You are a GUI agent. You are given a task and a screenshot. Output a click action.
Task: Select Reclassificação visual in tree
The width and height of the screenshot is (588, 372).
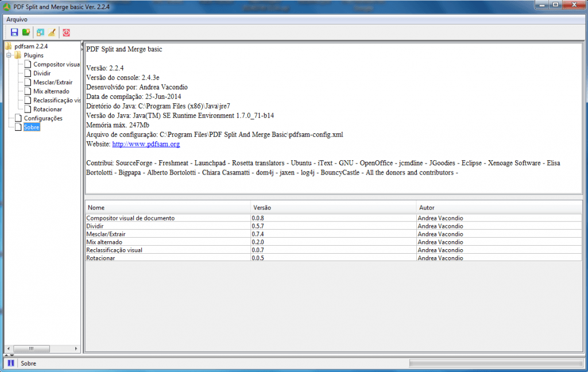coord(57,100)
